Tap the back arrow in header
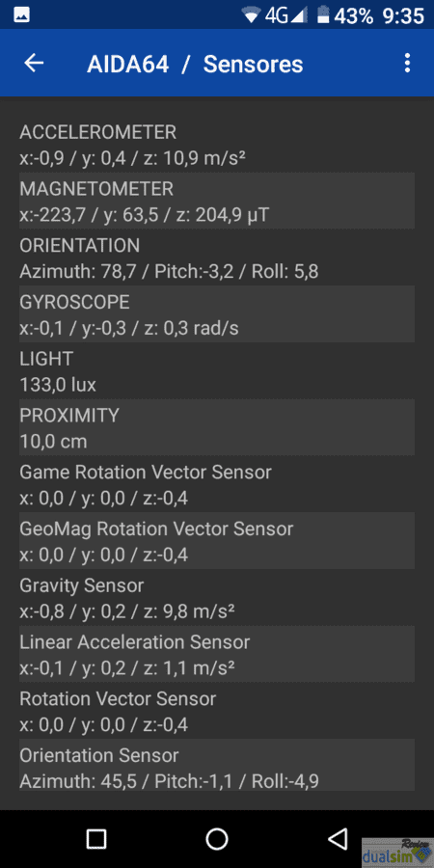 34,63
